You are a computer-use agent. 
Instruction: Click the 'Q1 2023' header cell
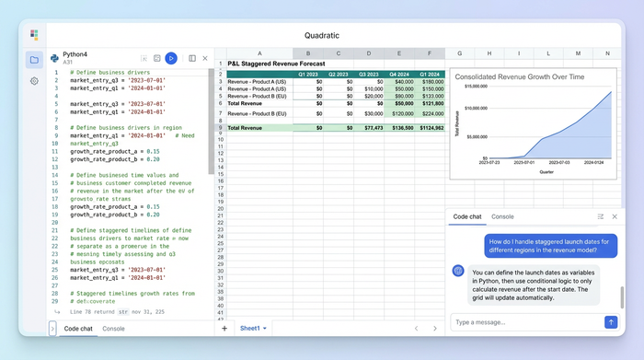[308, 75]
